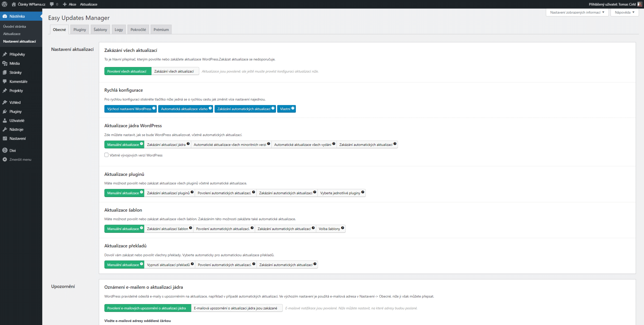Click the Komentáře icon in sidebar

click(x=5, y=81)
